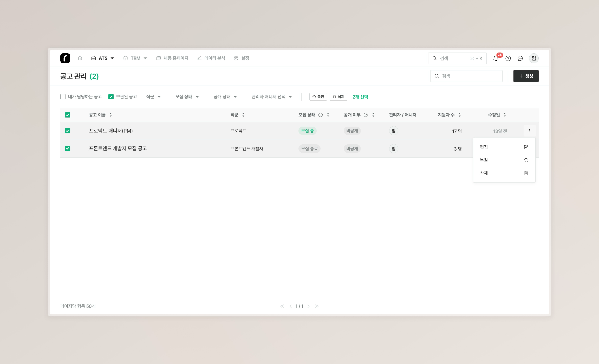Image resolution: width=599 pixels, height=364 pixels.
Task: Uncheck the 보관된 공고 checkbox
Action: 111,97
